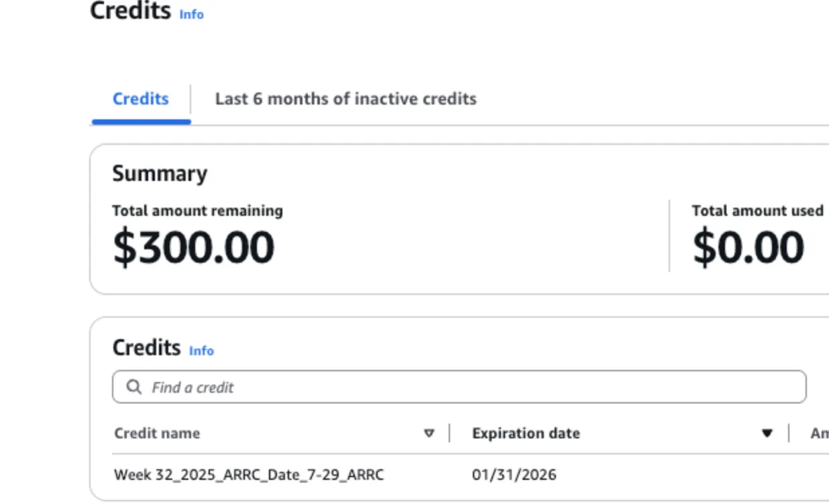This screenshot has height=504, width=829.
Task: Click the expiration date 01/31/2026
Action: pyautogui.click(x=514, y=475)
